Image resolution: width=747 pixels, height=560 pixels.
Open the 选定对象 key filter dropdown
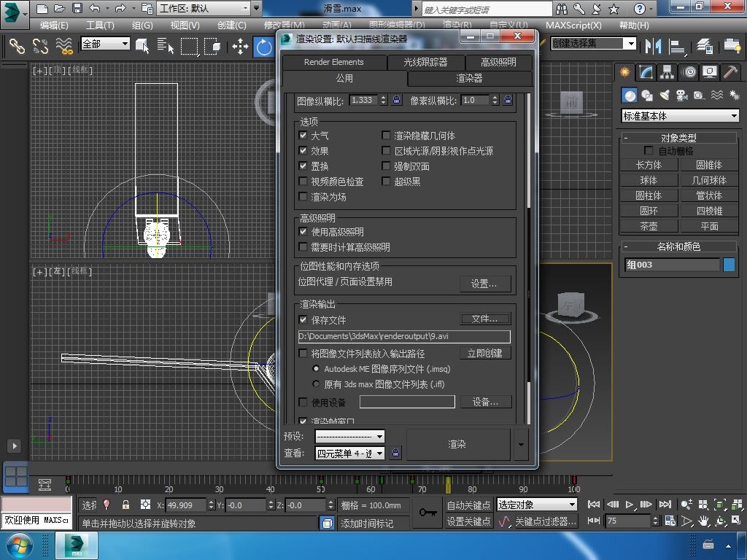pyautogui.click(x=537, y=505)
